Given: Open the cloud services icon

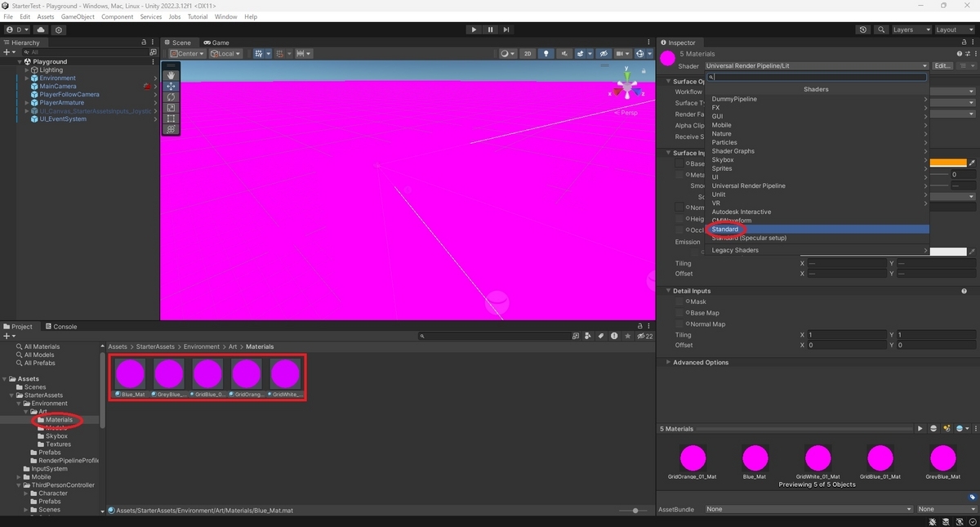Looking at the screenshot, I should [41, 29].
